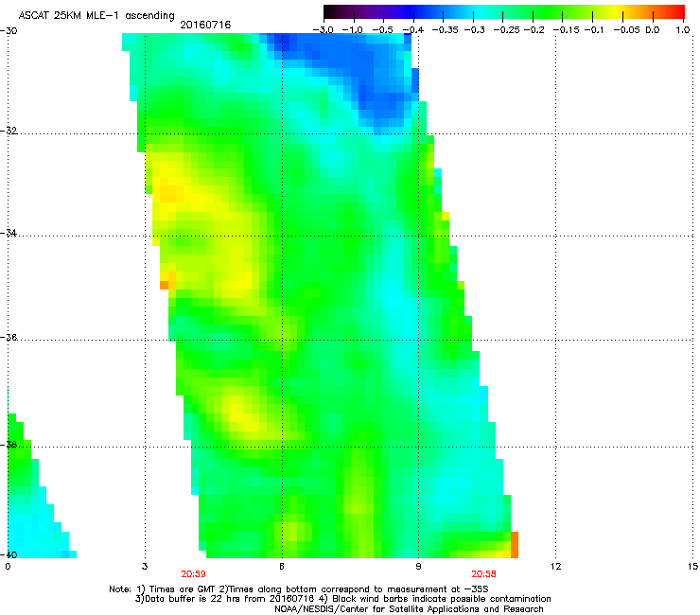Click the color bar label -0.3
Screen dimensions: 700x615
point(474,30)
